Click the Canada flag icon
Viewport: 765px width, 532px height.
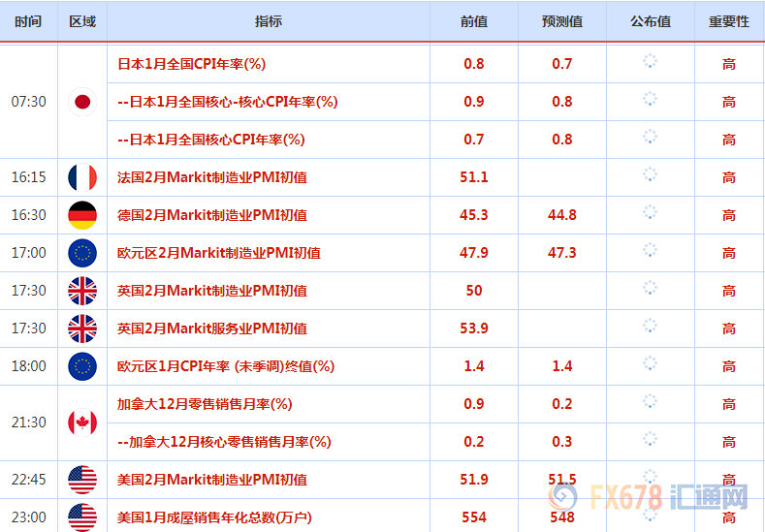[x=82, y=422]
